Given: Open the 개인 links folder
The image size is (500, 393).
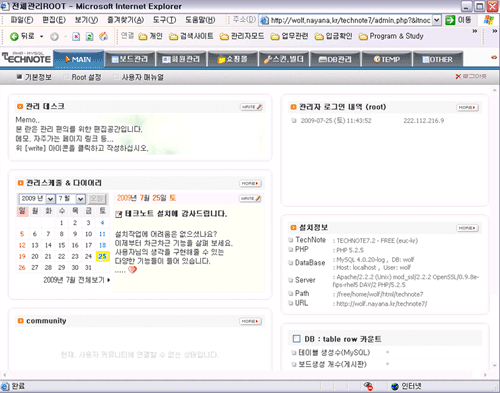Looking at the screenshot, I should point(150,36).
